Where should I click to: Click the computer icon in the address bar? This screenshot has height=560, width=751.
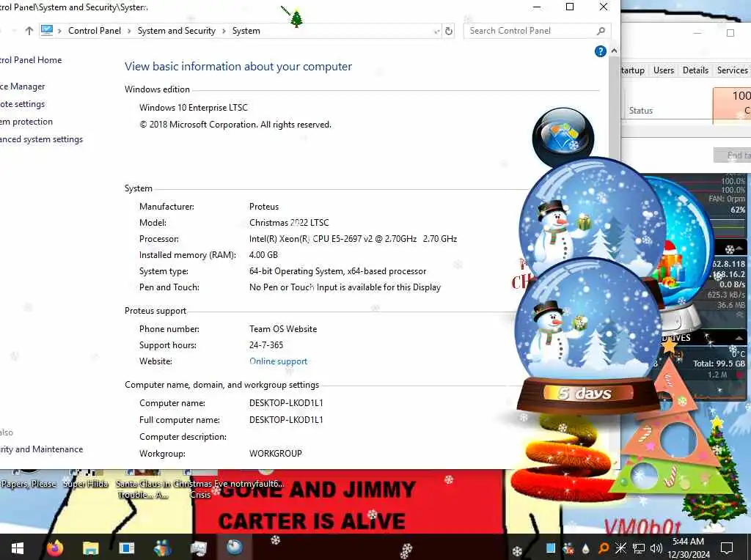pos(47,31)
